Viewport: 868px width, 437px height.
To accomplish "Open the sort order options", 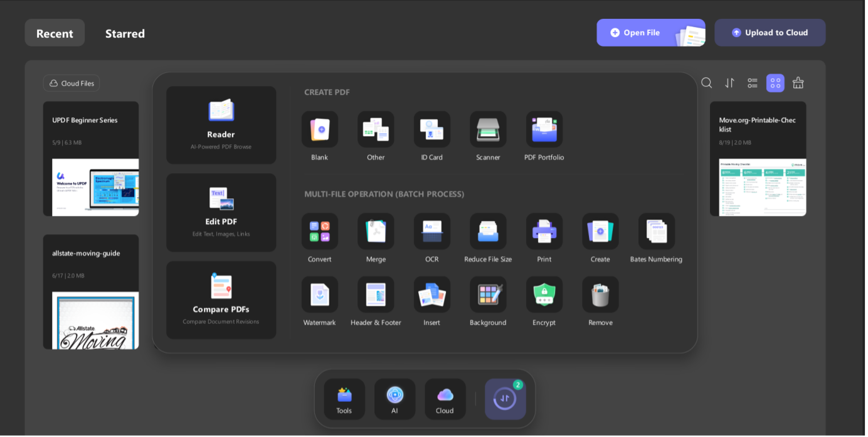I will (x=729, y=83).
